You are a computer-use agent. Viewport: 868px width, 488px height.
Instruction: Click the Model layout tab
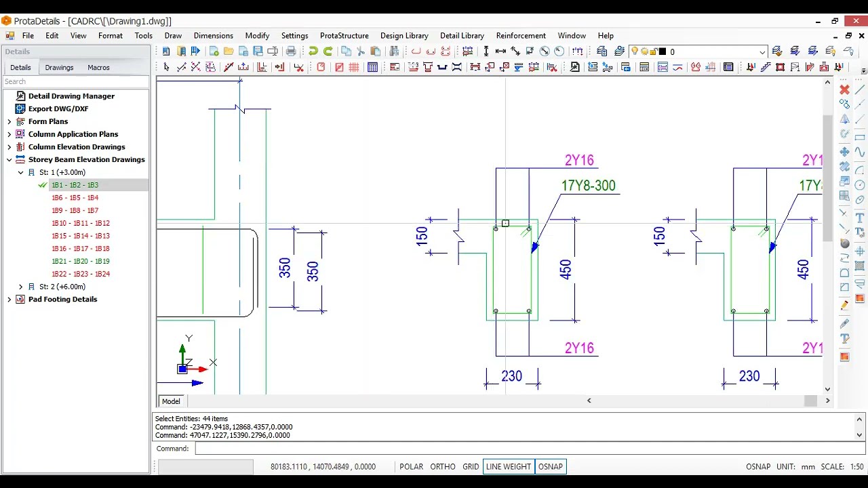click(171, 401)
